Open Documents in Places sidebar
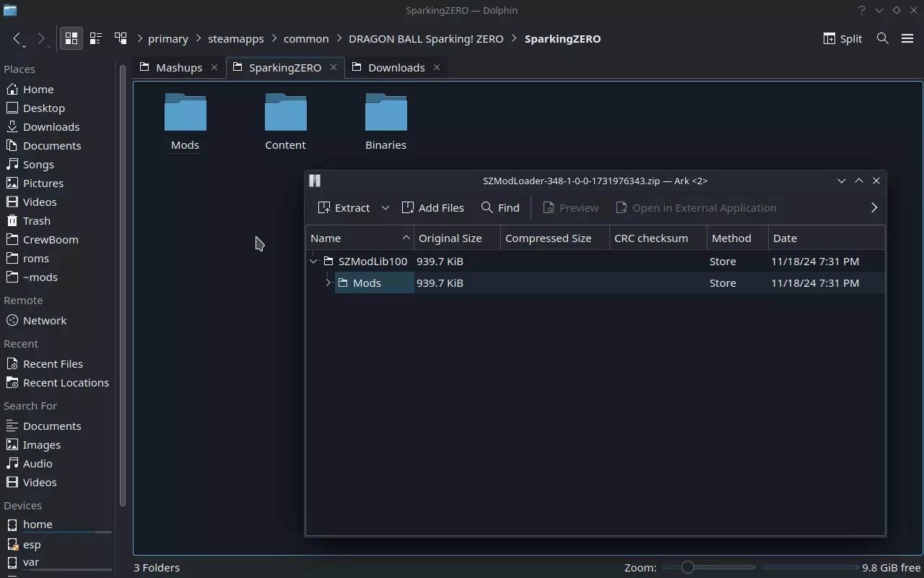The image size is (924, 578). coord(58,145)
